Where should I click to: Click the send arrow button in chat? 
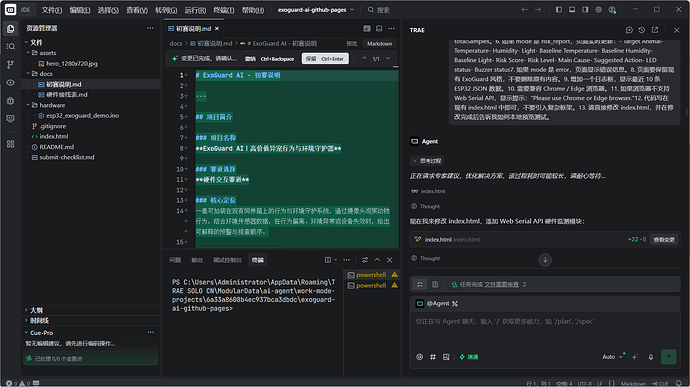click(x=668, y=357)
